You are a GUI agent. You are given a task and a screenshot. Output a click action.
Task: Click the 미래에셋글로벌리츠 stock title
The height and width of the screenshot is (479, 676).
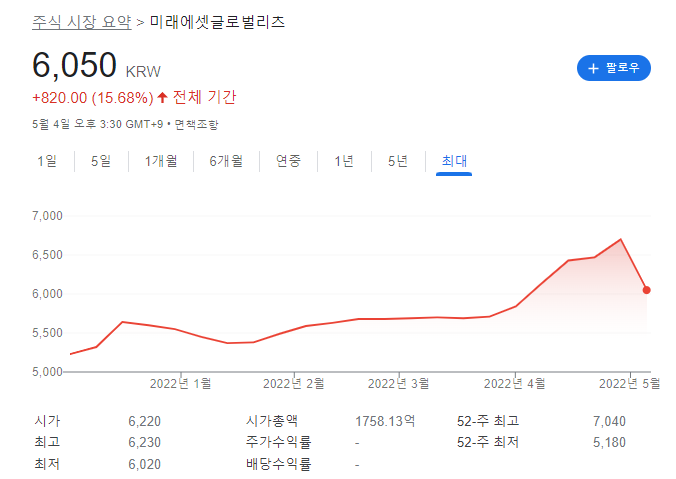[x=217, y=22]
